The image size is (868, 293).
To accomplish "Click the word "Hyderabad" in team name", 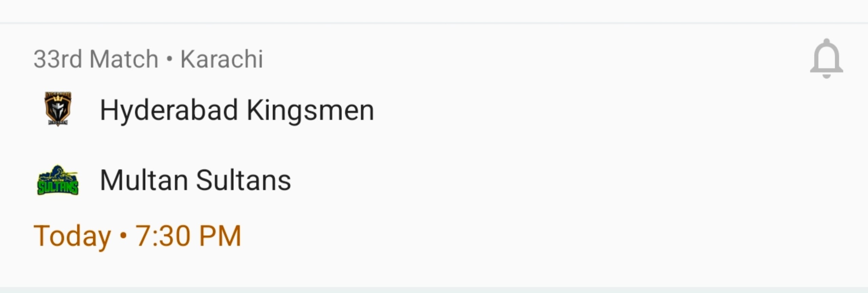I will coord(169,110).
